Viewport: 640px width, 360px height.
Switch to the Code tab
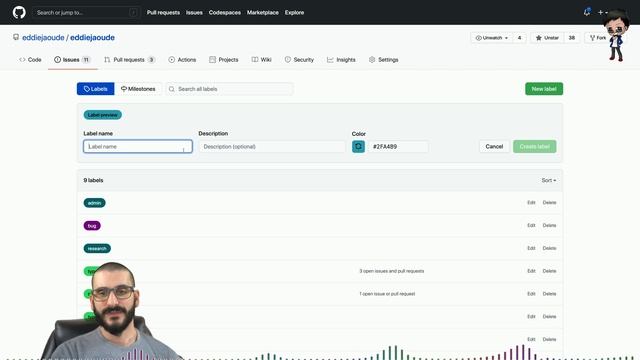click(30, 60)
